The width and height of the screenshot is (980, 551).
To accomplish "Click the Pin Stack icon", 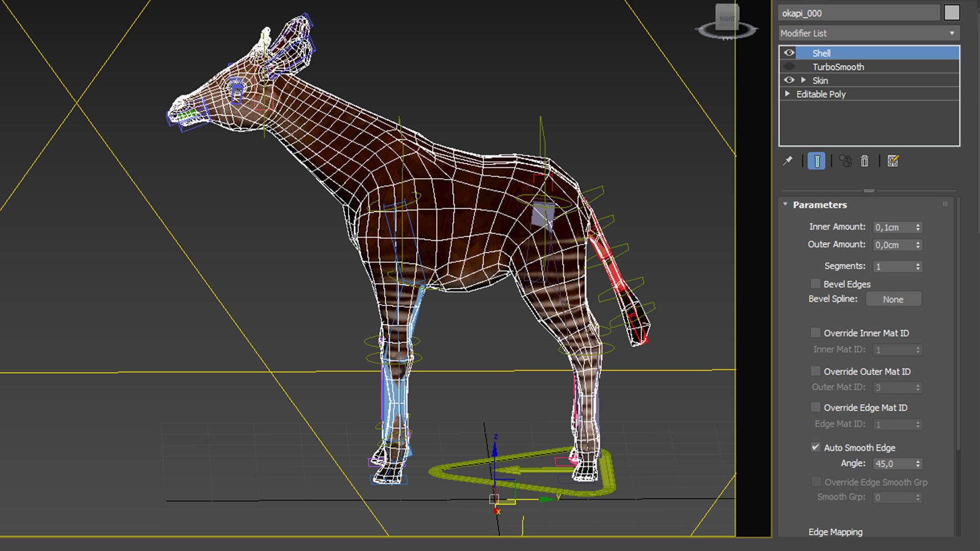I will 788,161.
